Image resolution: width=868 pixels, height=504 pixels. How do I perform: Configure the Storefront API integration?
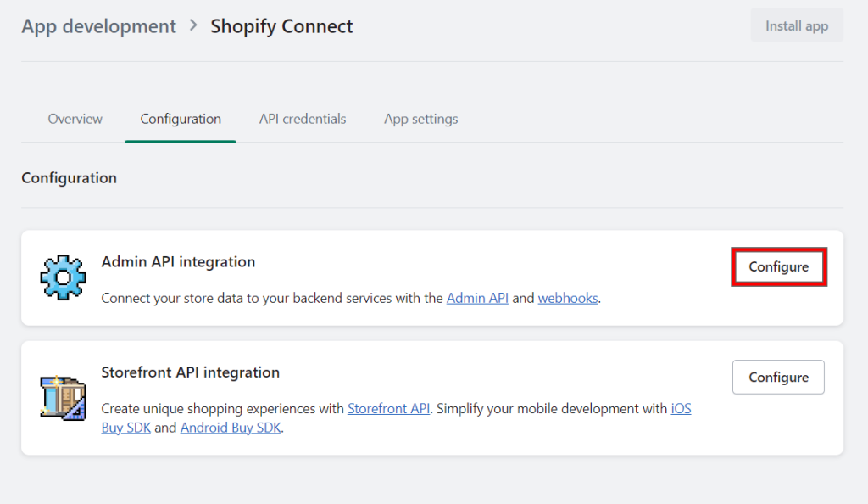778,378
